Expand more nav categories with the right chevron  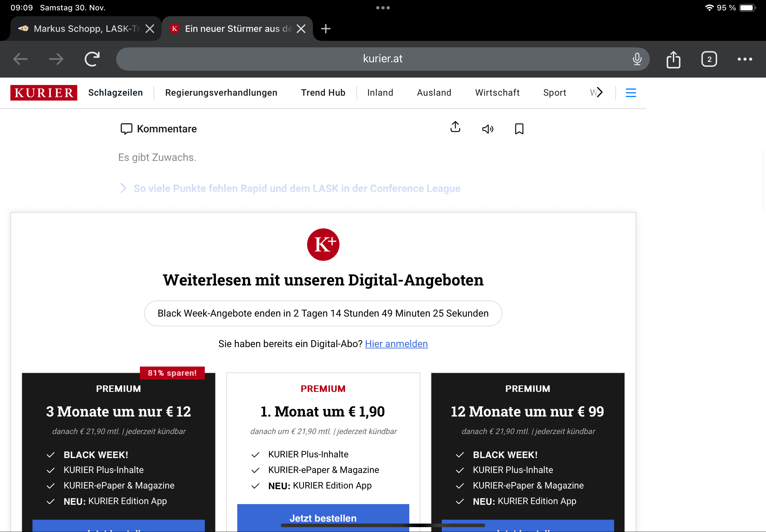click(x=599, y=92)
